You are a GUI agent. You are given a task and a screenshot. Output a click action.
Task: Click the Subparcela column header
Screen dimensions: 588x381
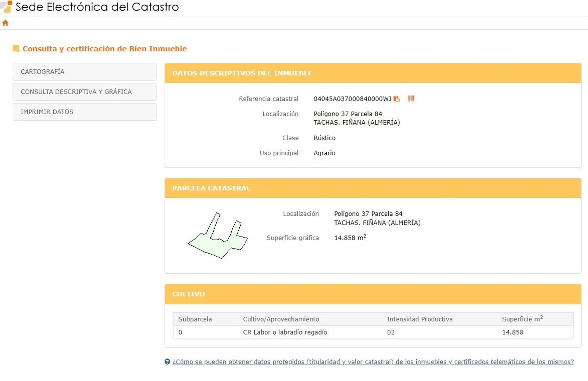point(195,319)
